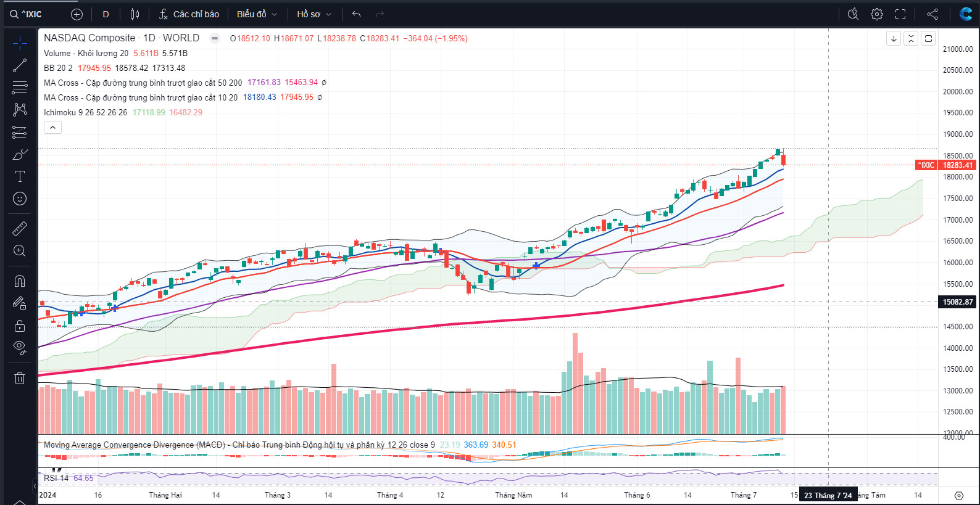
Task: Toggle stay in drawing mode
Action: [x=20, y=303]
